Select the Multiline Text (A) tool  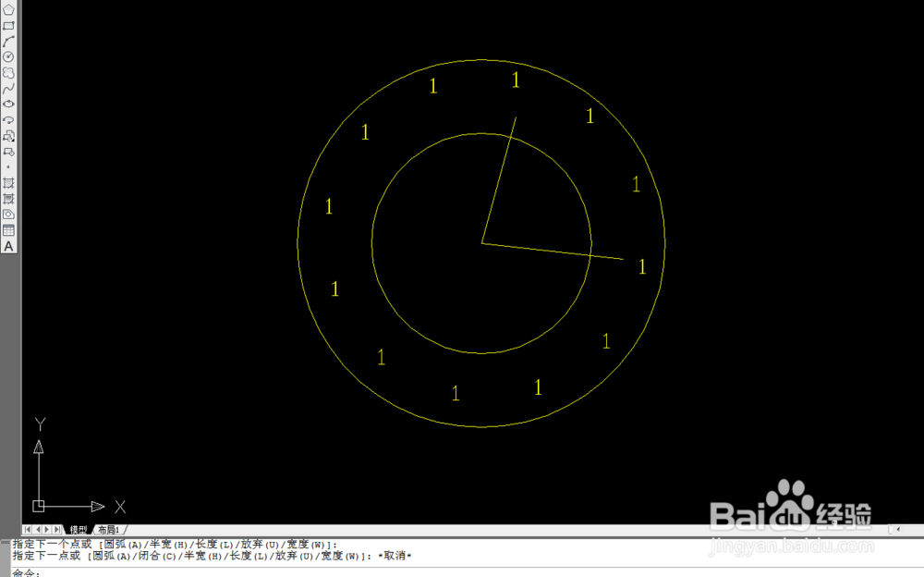click(x=8, y=246)
